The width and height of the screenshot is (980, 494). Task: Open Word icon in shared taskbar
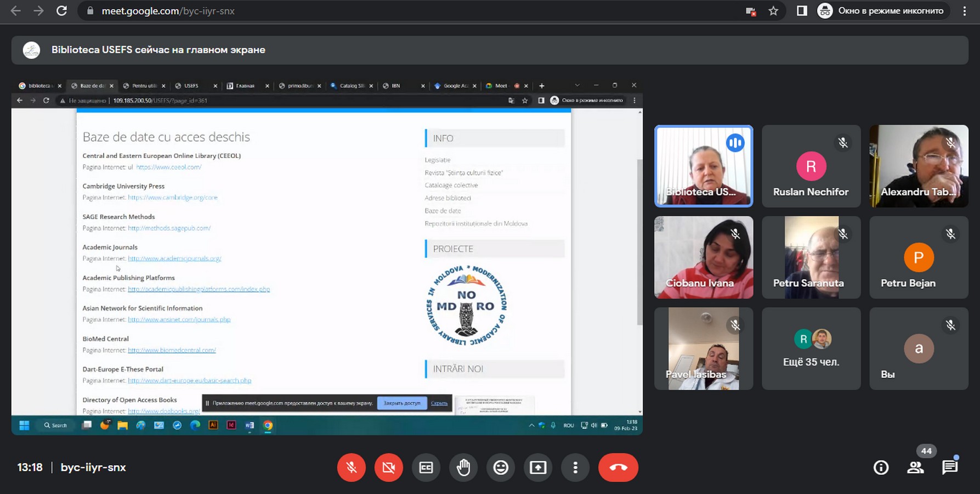click(x=250, y=425)
